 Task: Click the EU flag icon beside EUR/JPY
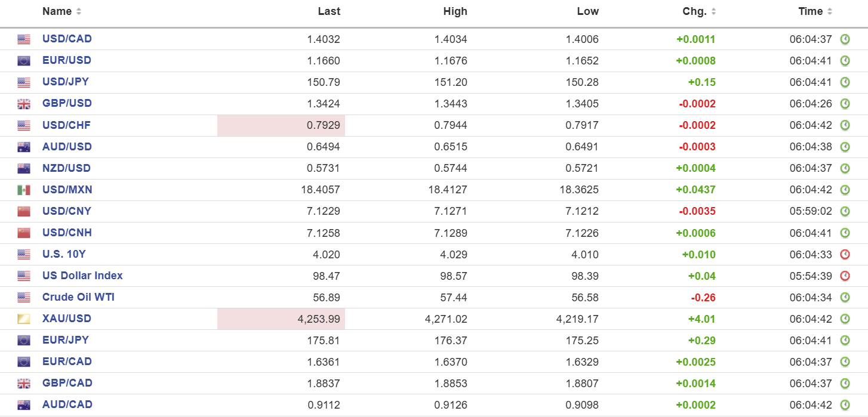pos(24,340)
